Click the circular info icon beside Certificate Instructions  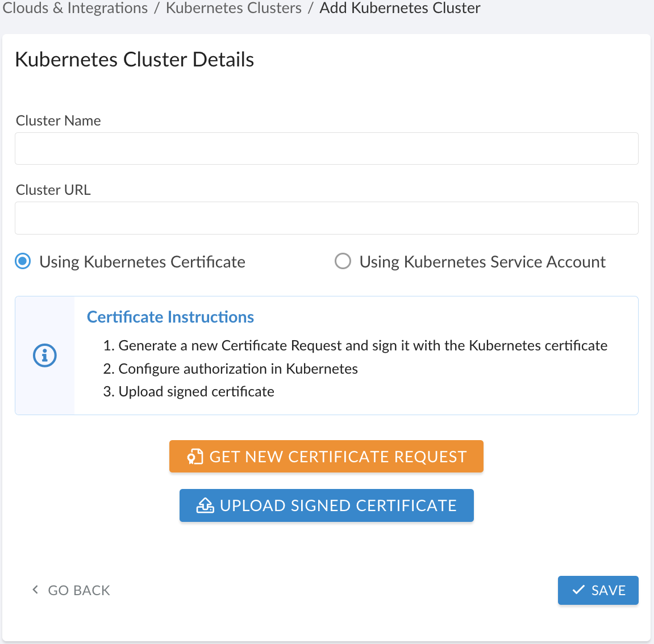click(44, 355)
